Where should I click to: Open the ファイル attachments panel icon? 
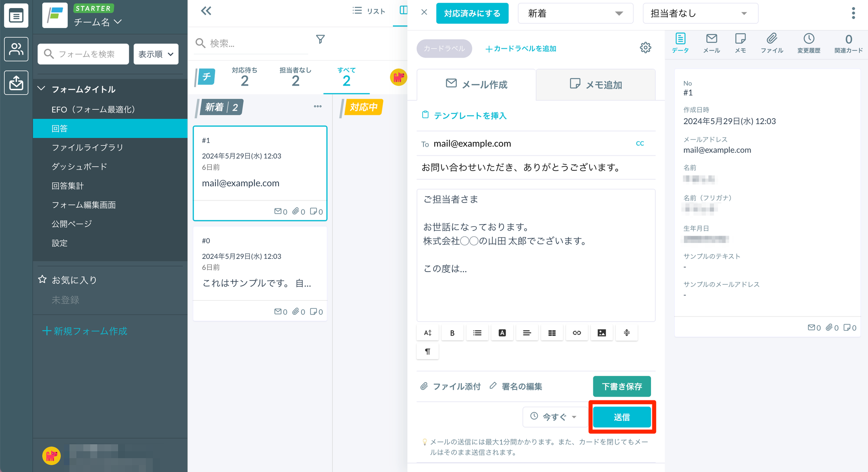coord(772,43)
